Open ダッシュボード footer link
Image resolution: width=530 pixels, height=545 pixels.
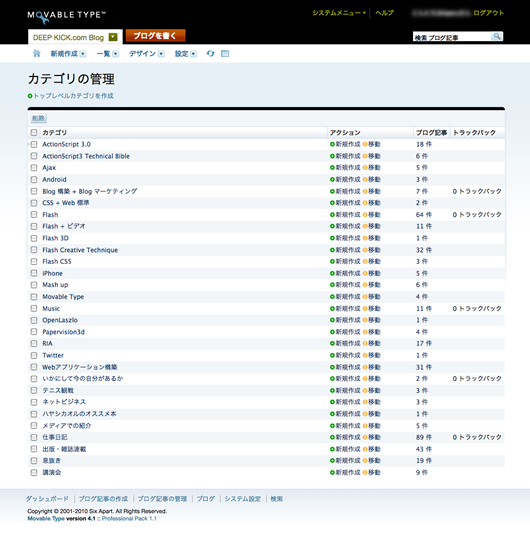[47, 499]
